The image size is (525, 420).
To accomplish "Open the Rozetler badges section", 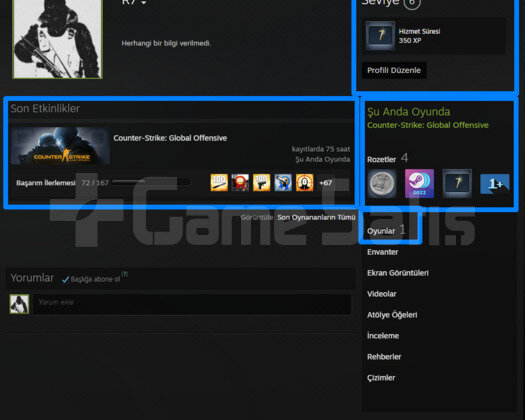I will (x=381, y=159).
